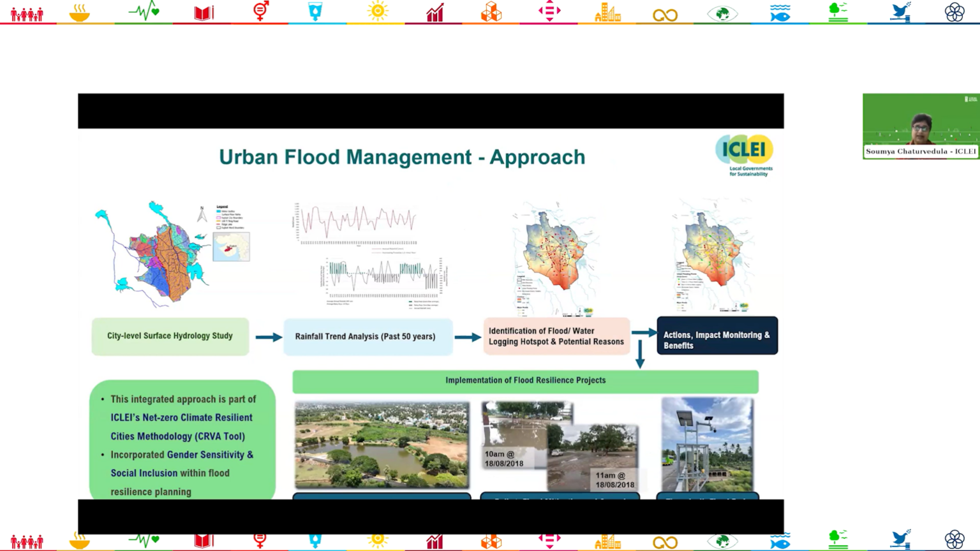Viewport: 980px width, 551px height.
Task: Select the Affordable Energy sun icon at top
Action: click(x=378, y=11)
